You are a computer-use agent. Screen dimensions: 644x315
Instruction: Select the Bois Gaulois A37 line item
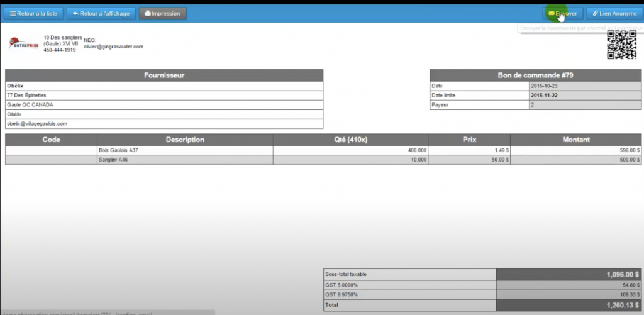(x=119, y=150)
